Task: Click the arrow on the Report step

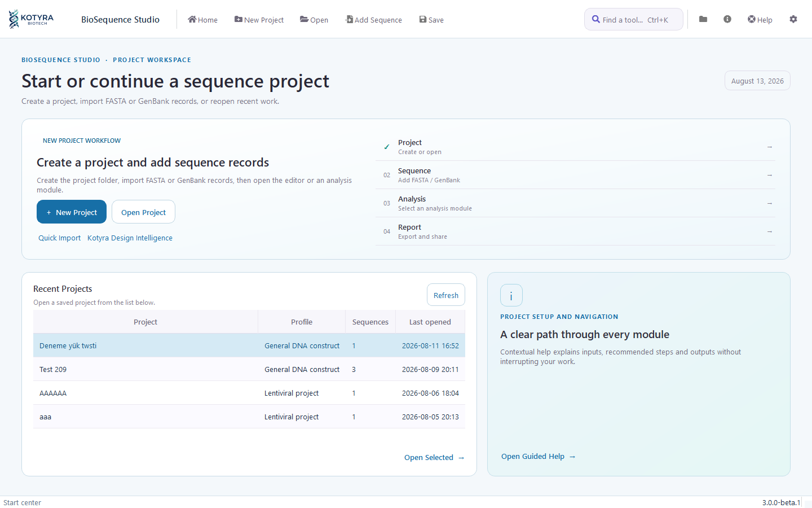Action: pyautogui.click(x=770, y=231)
